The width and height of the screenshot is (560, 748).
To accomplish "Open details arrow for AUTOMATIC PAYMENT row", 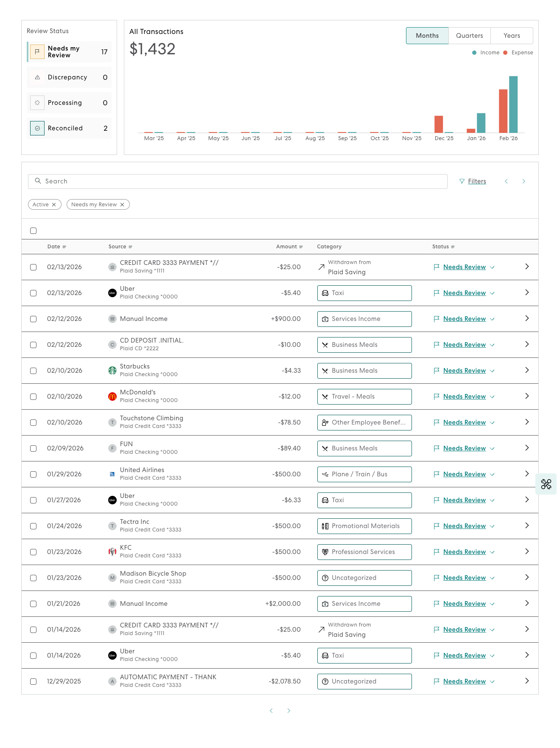I will pyautogui.click(x=527, y=681).
